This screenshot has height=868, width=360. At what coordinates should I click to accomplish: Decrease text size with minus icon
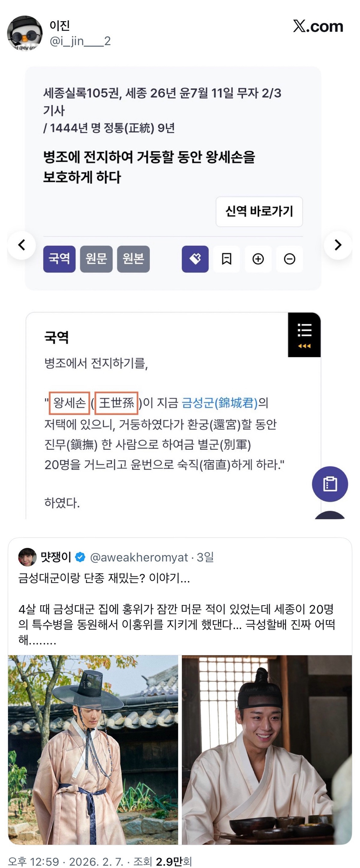pyautogui.click(x=289, y=259)
